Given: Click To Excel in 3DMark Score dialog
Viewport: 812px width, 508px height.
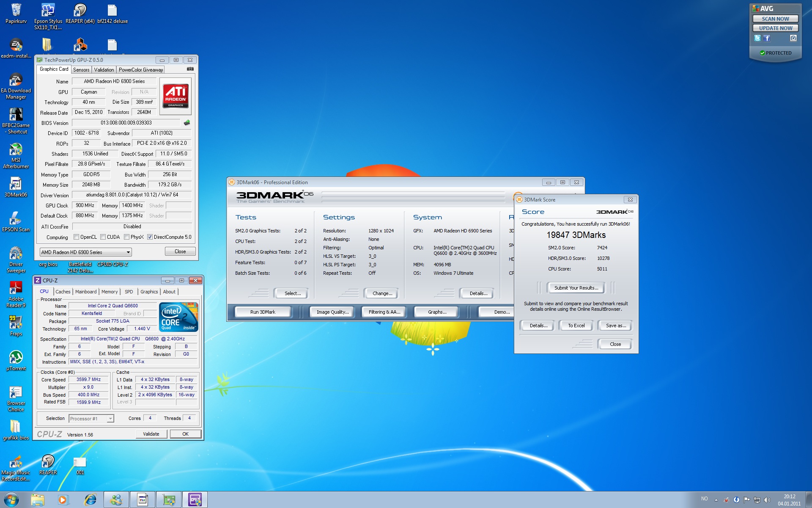Looking at the screenshot, I should 576,326.
